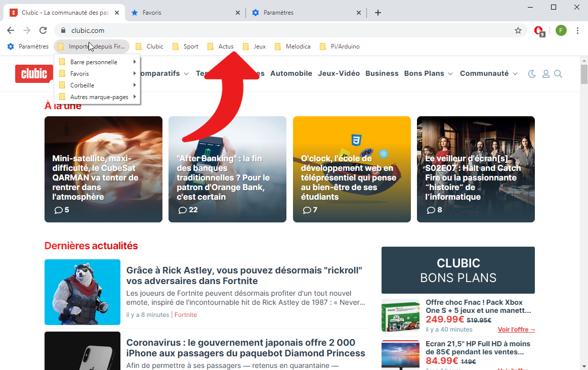Collapse the Importé depuis Fir... bookmark folder
The width and height of the screenshot is (588, 370).
tap(92, 47)
